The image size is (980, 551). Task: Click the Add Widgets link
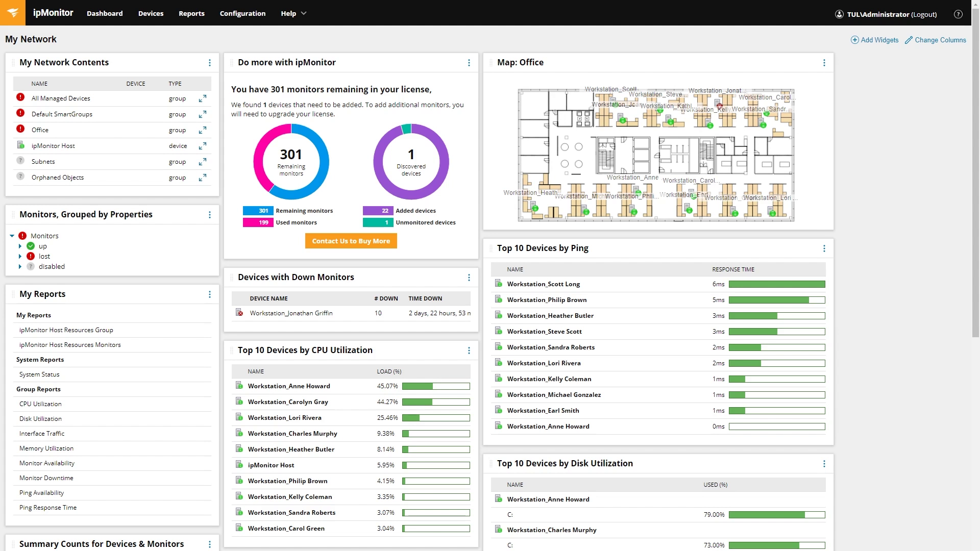point(874,40)
